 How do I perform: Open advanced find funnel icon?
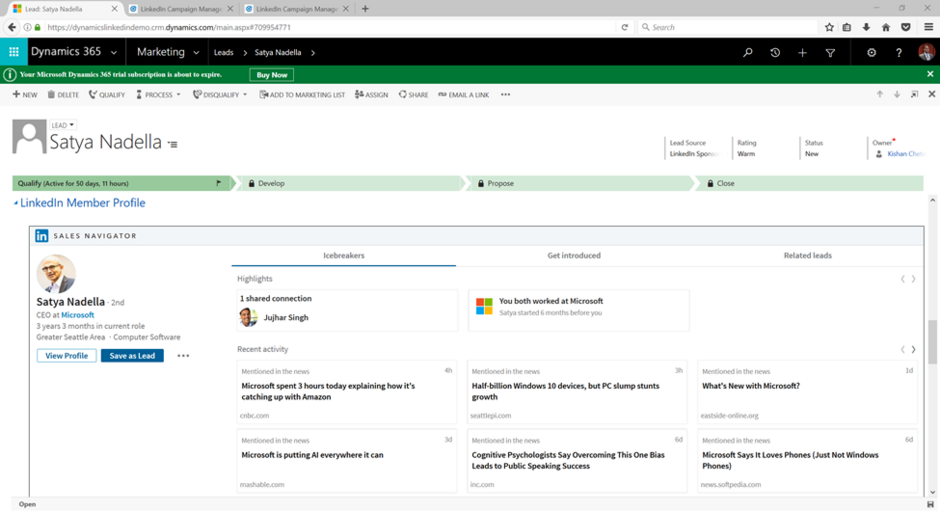(830, 53)
